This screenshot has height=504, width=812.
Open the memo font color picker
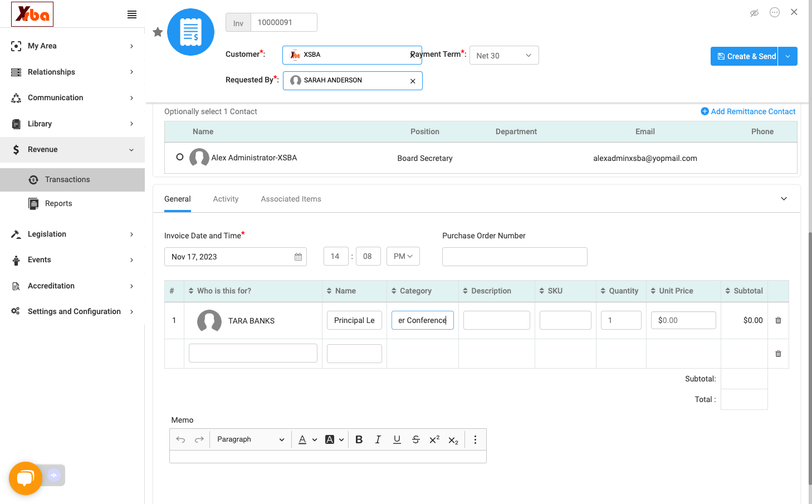(307, 439)
